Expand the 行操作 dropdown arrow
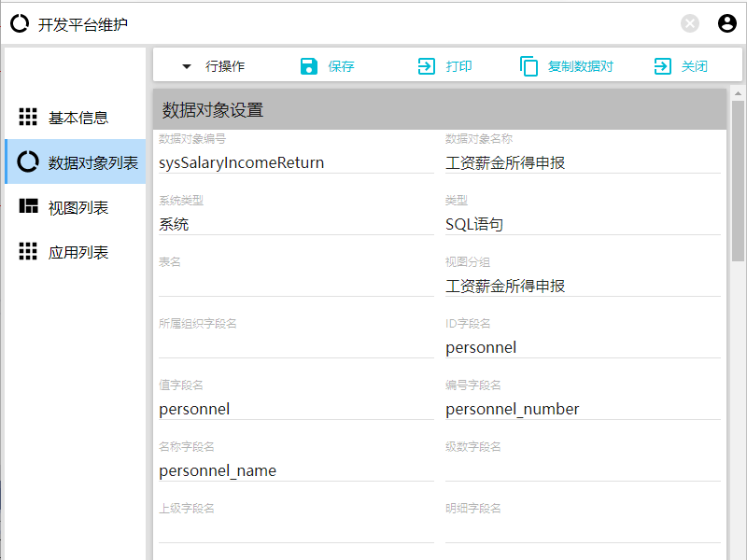The width and height of the screenshot is (747, 560). (187, 66)
